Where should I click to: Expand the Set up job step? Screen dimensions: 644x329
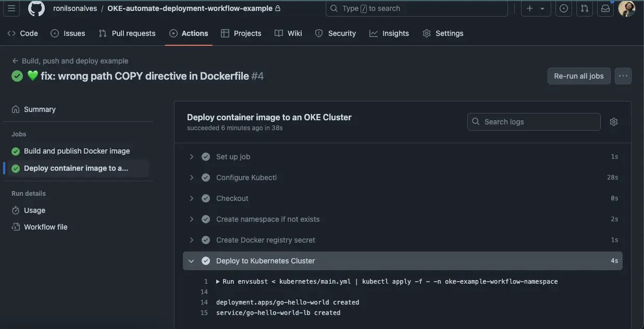(402, 157)
